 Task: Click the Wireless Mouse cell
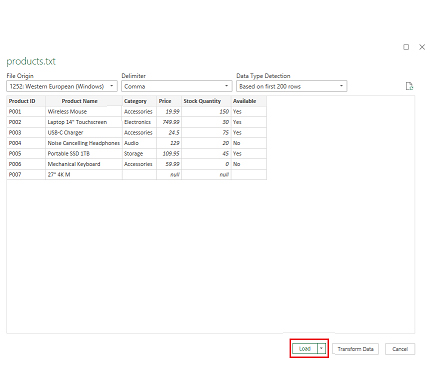[84, 111]
